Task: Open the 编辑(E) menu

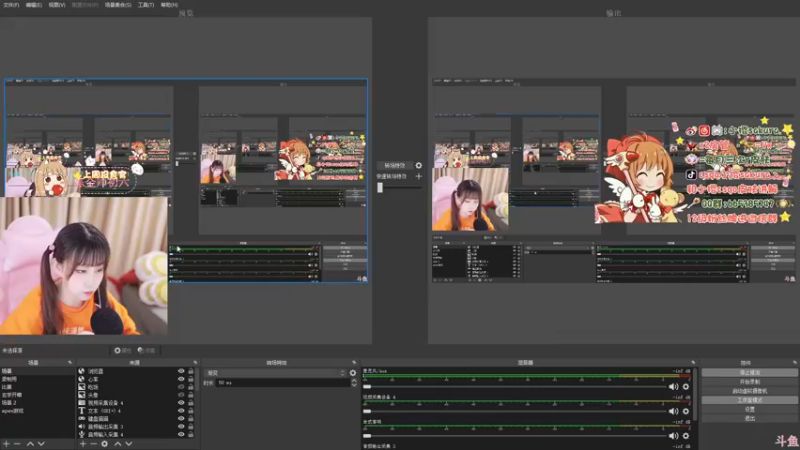Action: [x=34, y=5]
